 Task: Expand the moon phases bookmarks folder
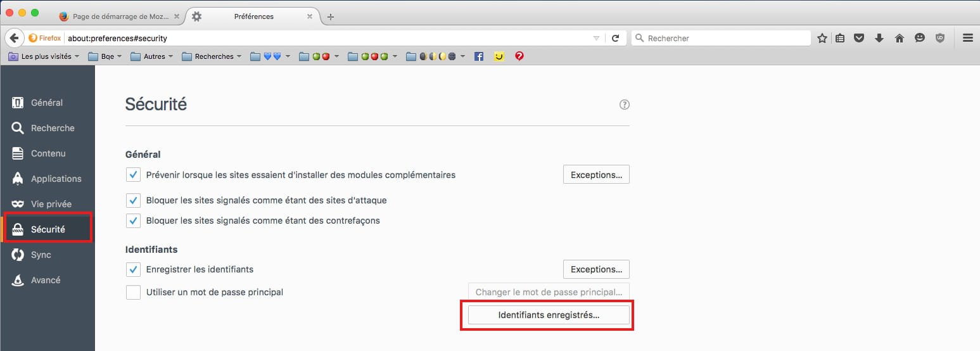pyautogui.click(x=436, y=56)
